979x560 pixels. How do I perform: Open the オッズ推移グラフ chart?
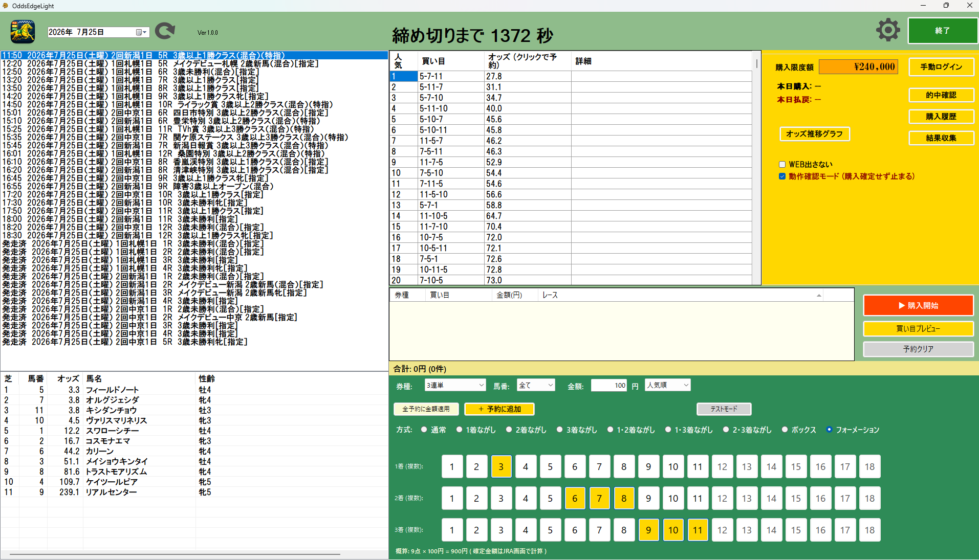814,134
